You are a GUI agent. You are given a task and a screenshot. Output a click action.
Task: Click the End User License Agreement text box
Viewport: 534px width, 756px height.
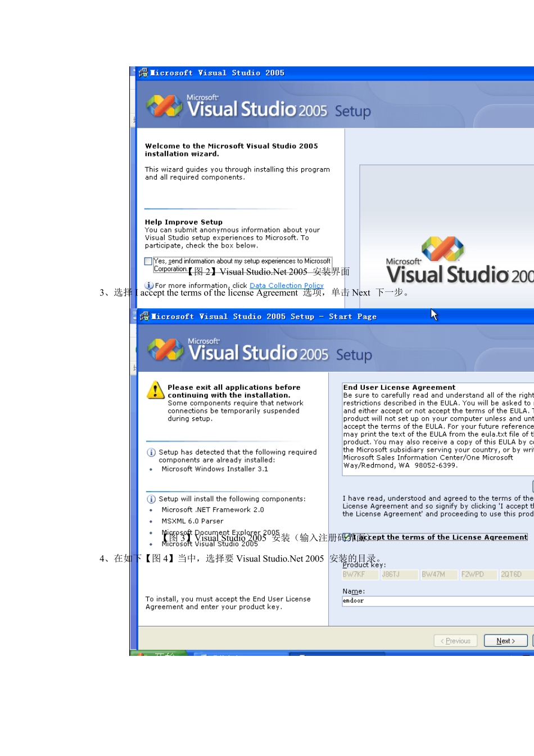click(x=438, y=429)
